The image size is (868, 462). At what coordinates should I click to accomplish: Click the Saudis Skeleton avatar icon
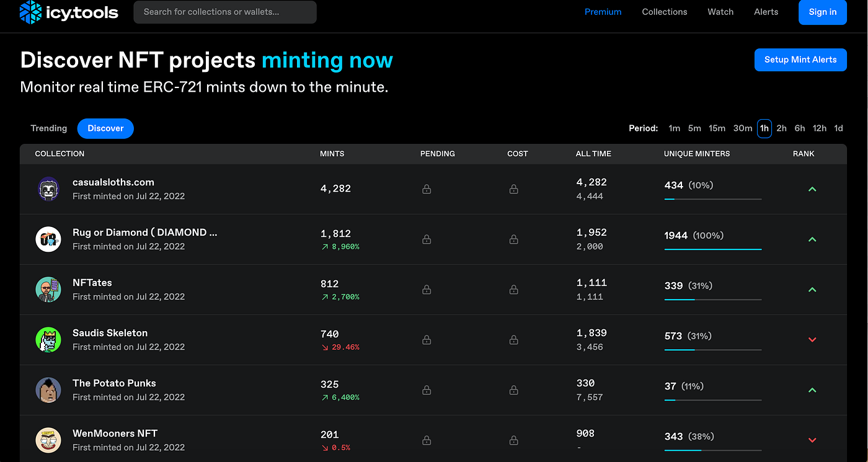pos(48,340)
